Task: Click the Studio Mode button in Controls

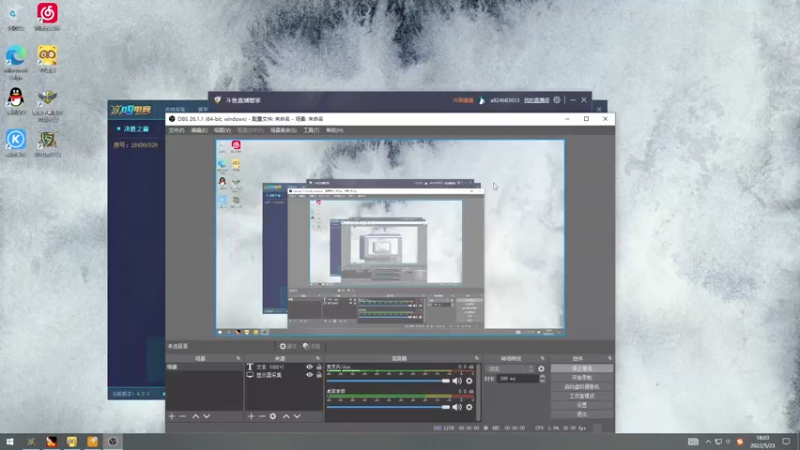Action: 582,396
